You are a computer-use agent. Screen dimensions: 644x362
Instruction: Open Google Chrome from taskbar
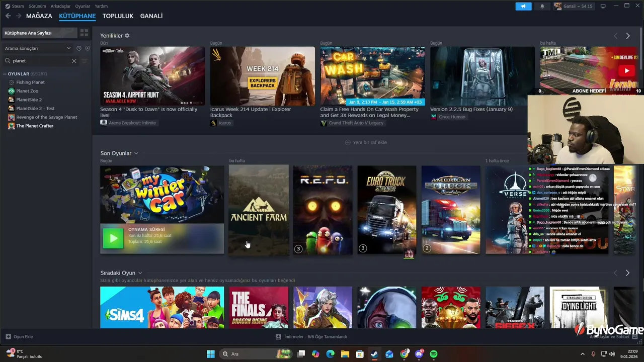[405, 354]
